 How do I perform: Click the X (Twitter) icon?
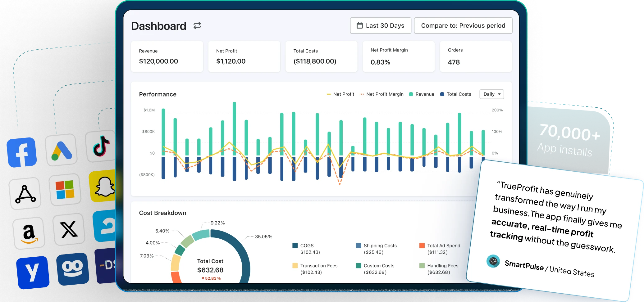(69, 229)
